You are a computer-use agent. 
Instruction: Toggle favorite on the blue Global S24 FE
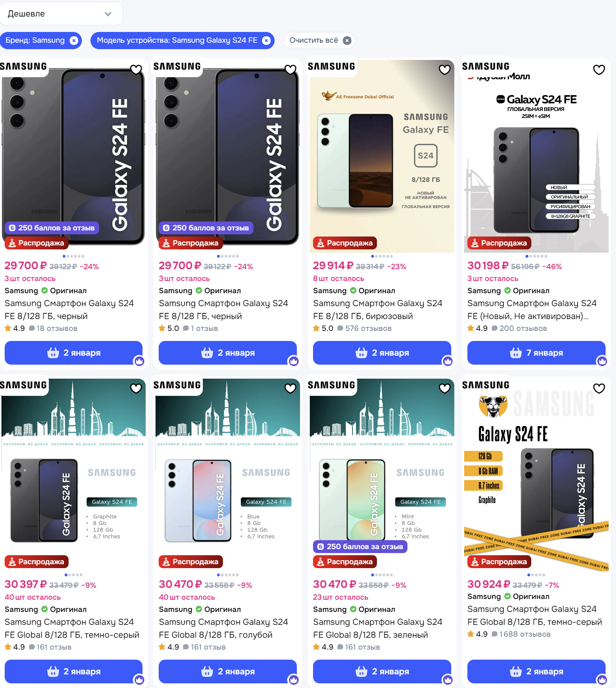pyautogui.click(x=290, y=388)
